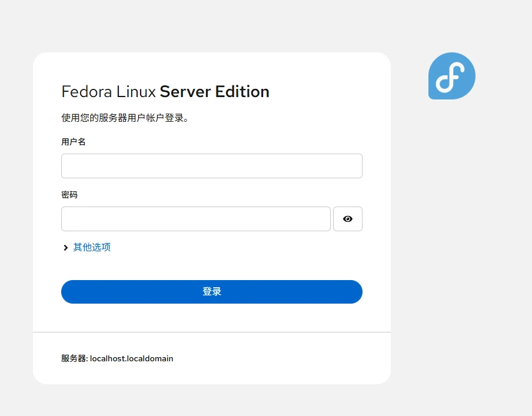The height and width of the screenshot is (416, 532).
Task: Expand 其他选项 using the chevron arrow
Action: (65, 248)
